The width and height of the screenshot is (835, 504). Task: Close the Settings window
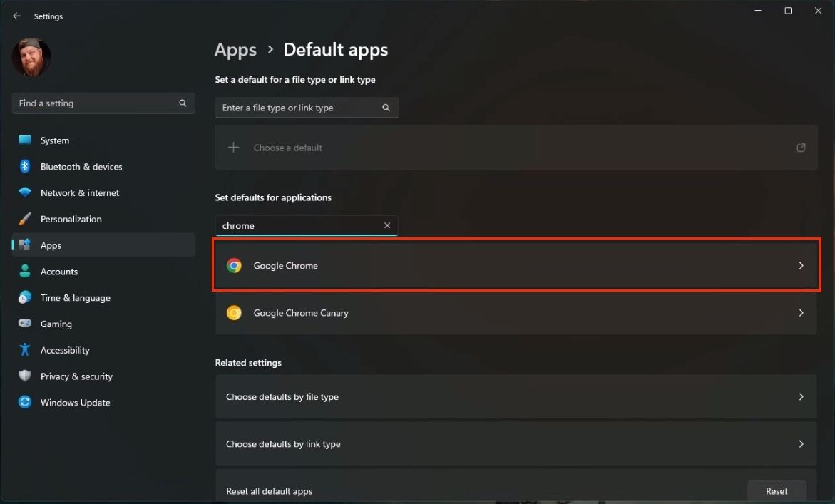818,11
